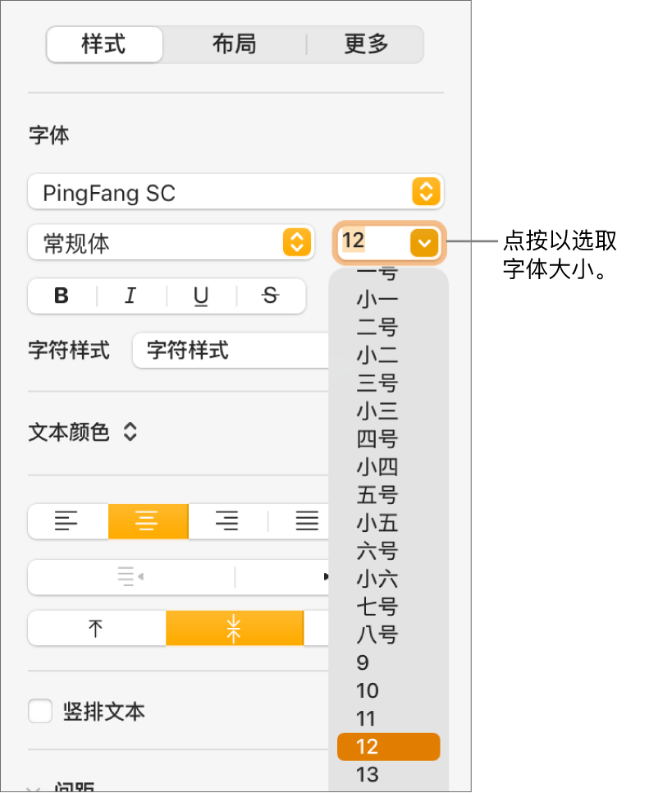Apply strikethrough formatting
672x793 pixels.
point(270,296)
